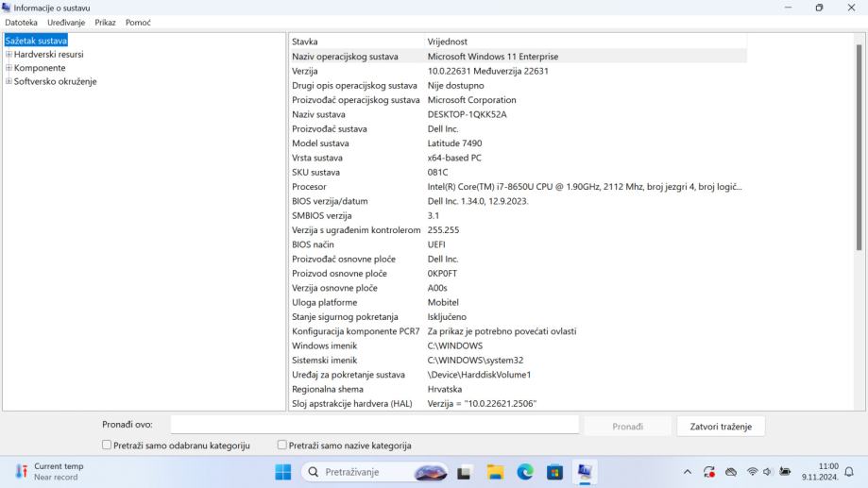Image resolution: width=868 pixels, height=488 pixels.
Task: Enable 'Pretraži samo nazive kategorija' checkbox
Action: point(282,445)
